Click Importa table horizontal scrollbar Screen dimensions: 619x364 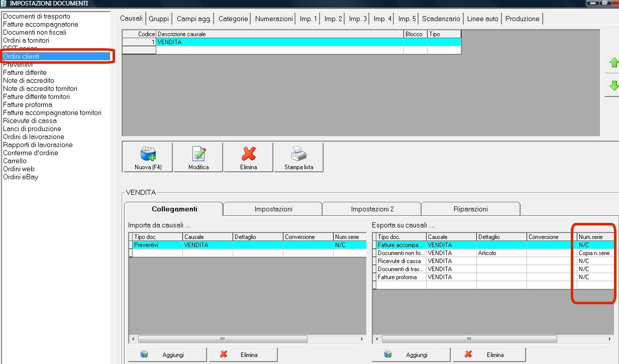pos(248,339)
